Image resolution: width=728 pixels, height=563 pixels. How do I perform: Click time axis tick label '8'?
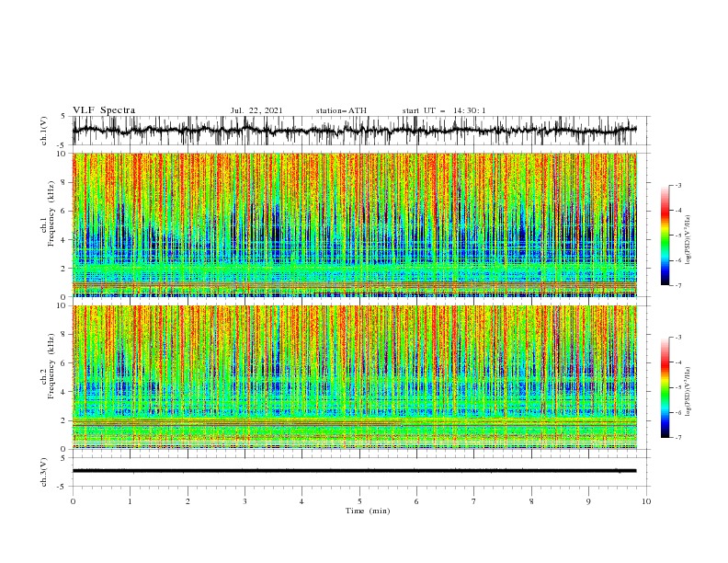click(x=531, y=501)
